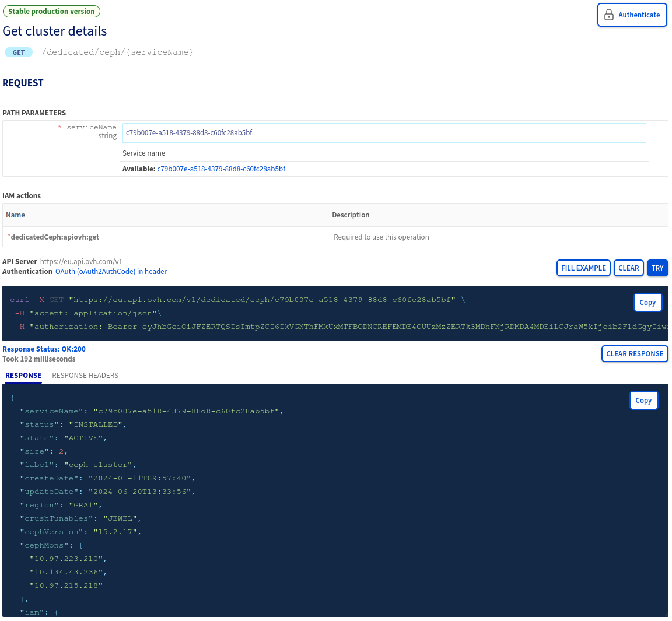
Task: Execute the request with the TRY button
Action: tap(657, 268)
